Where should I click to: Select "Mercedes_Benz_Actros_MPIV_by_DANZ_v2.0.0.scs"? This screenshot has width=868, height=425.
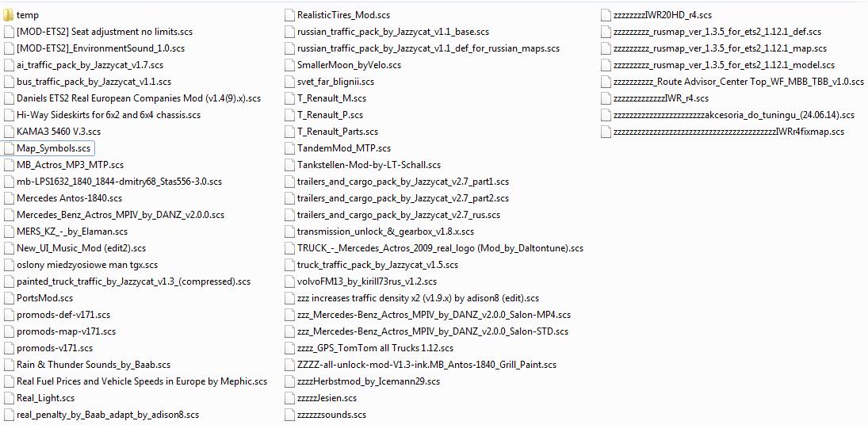[x=120, y=215]
